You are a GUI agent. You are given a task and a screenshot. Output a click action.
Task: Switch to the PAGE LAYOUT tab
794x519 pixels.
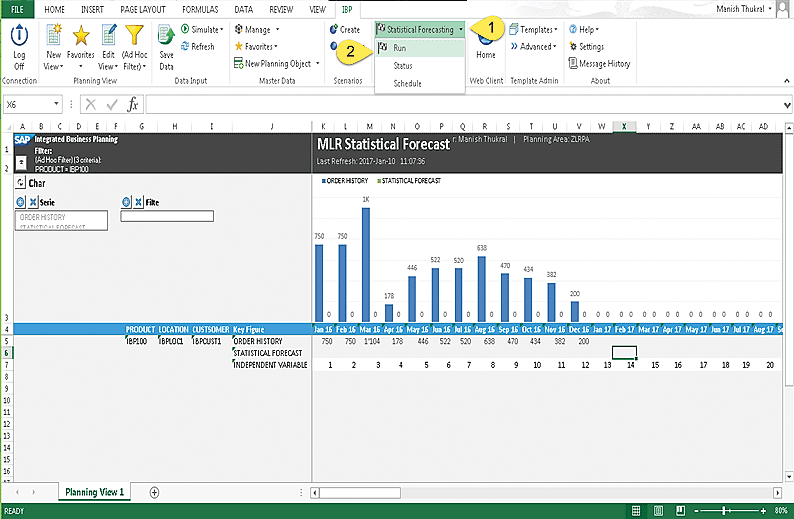143,9
